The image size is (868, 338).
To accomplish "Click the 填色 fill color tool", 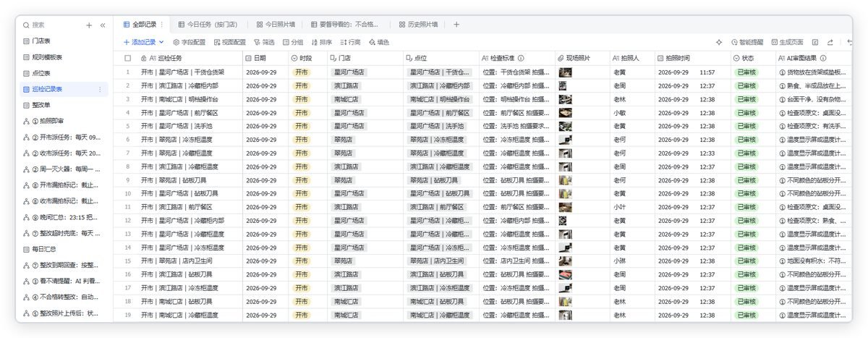I will point(379,42).
